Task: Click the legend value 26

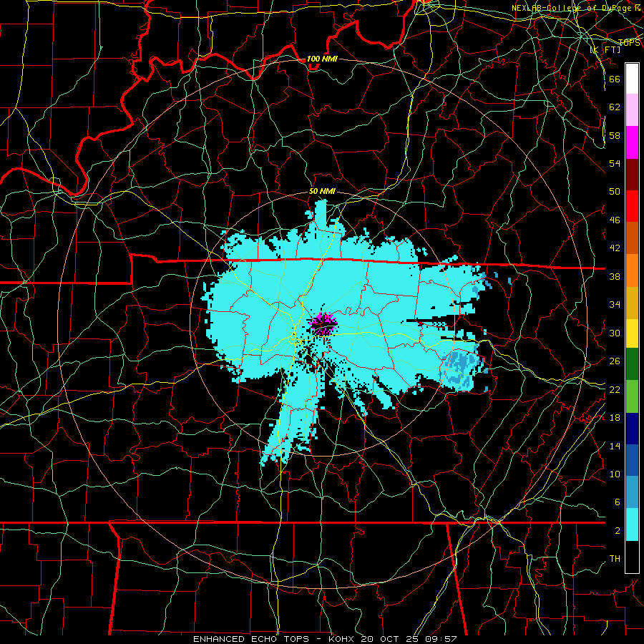Action: coord(615,361)
